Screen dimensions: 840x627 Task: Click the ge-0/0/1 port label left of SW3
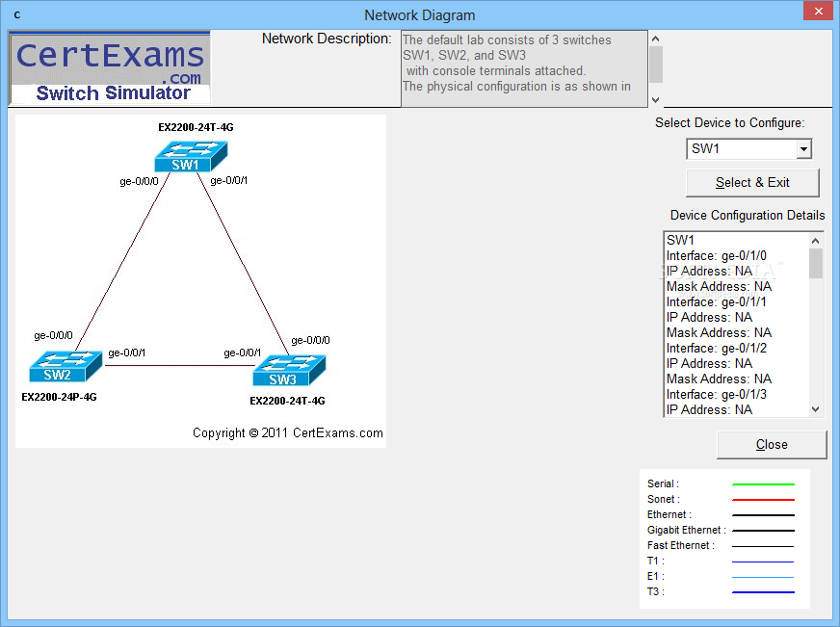tap(242, 353)
